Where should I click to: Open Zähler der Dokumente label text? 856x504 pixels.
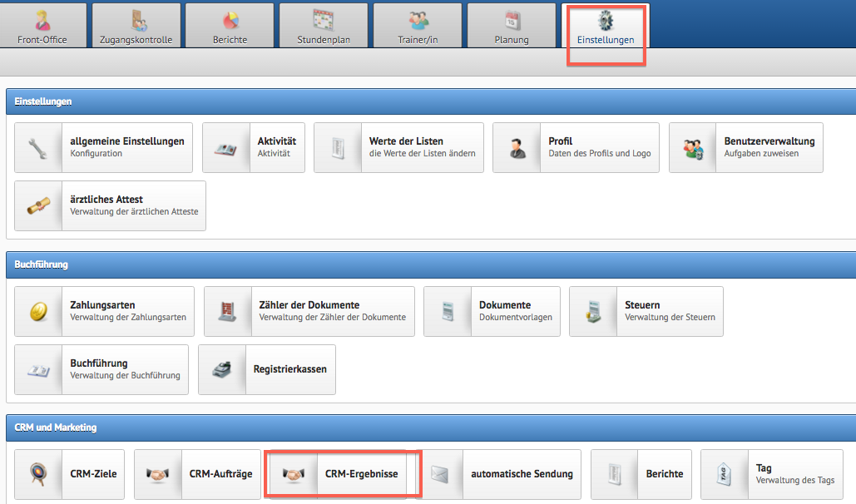point(332,311)
